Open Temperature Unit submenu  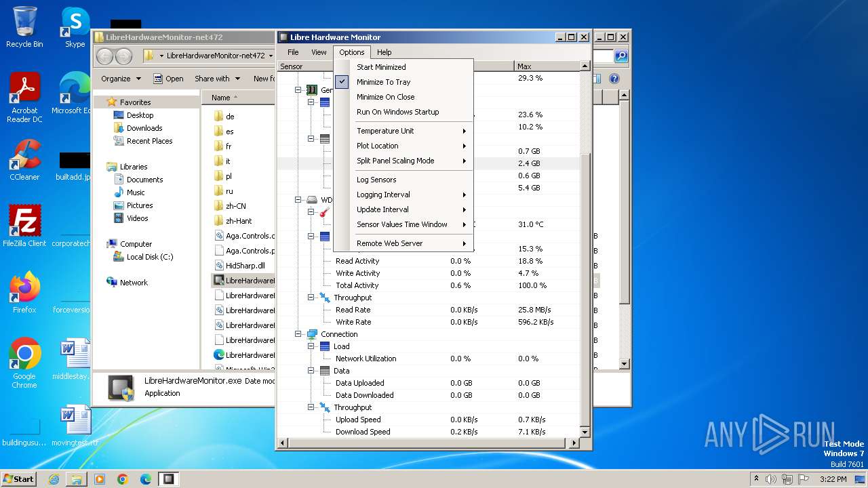point(403,131)
